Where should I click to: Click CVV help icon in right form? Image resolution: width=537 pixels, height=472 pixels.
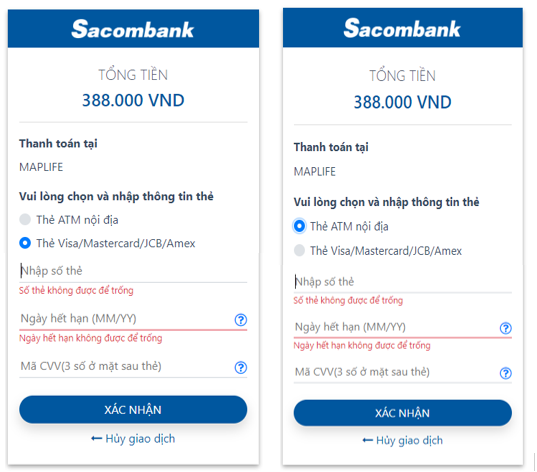pos(506,373)
